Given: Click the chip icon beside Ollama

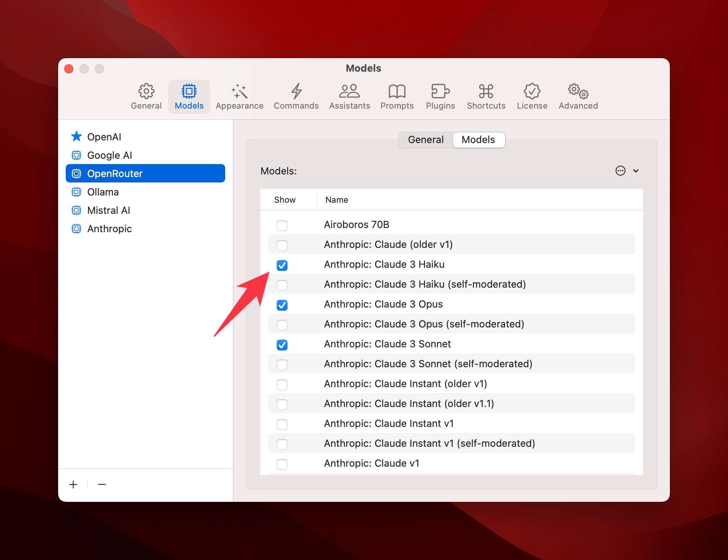Looking at the screenshot, I should 76,192.
